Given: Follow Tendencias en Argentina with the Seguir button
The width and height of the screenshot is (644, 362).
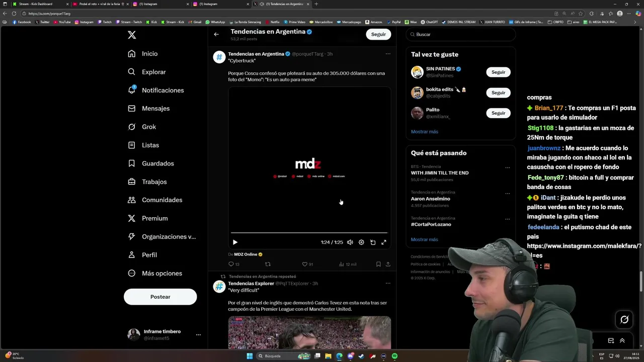Looking at the screenshot, I should pos(378,34).
